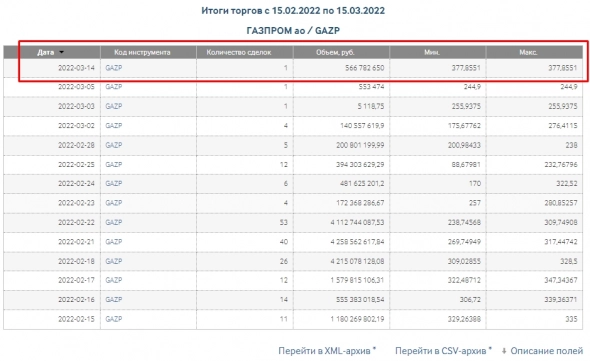
Task: Open GAZP link in the 2022-03-05 row
Action: [114, 87]
